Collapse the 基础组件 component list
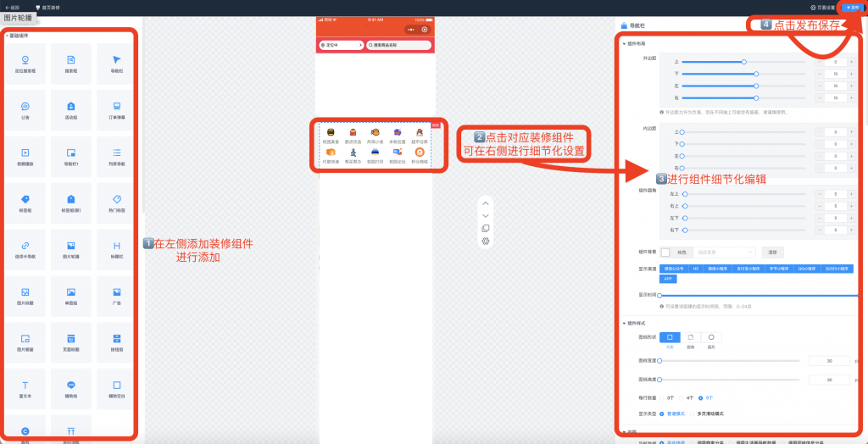The image size is (868, 444). click(x=7, y=36)
